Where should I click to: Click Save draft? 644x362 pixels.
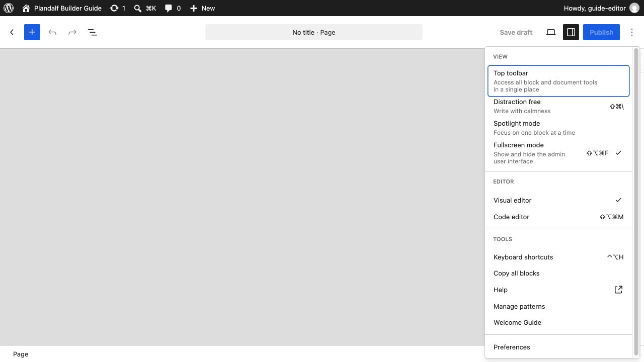(516, 32)
